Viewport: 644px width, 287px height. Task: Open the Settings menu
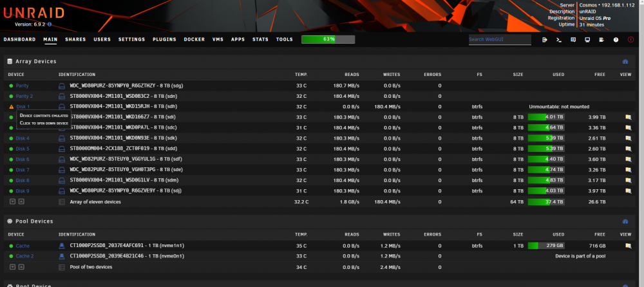pos(132,39)
